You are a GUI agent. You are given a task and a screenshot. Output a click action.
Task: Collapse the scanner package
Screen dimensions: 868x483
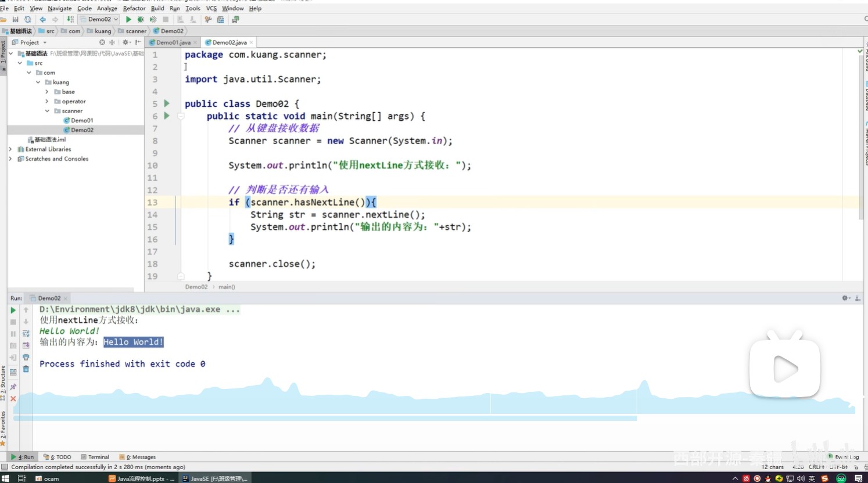point(47,111)
